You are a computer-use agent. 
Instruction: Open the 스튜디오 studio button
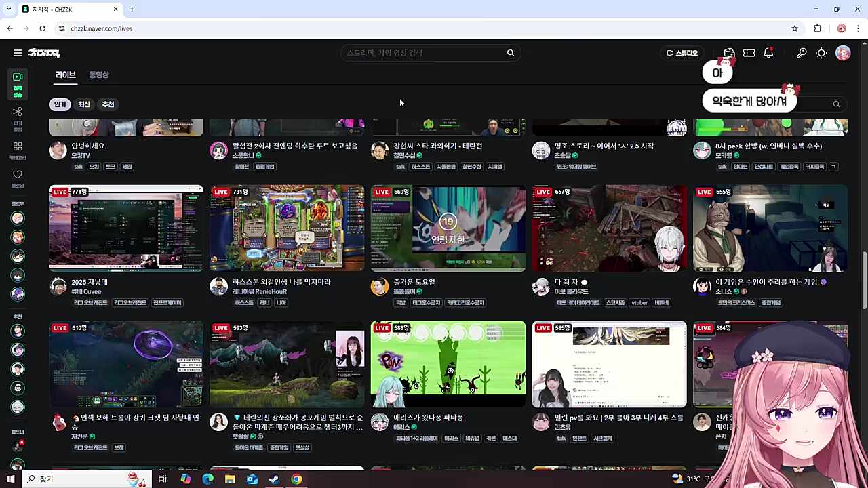click(x=682, y=53)
